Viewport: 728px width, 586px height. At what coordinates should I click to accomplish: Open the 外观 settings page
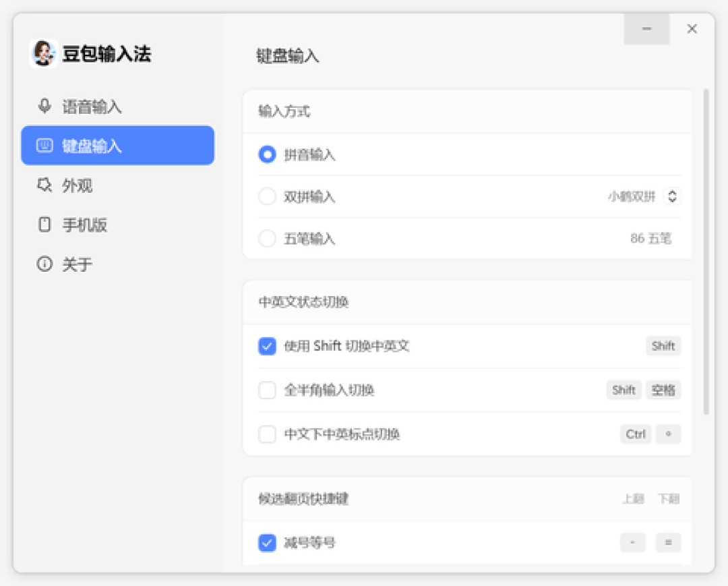pos(117,185)
